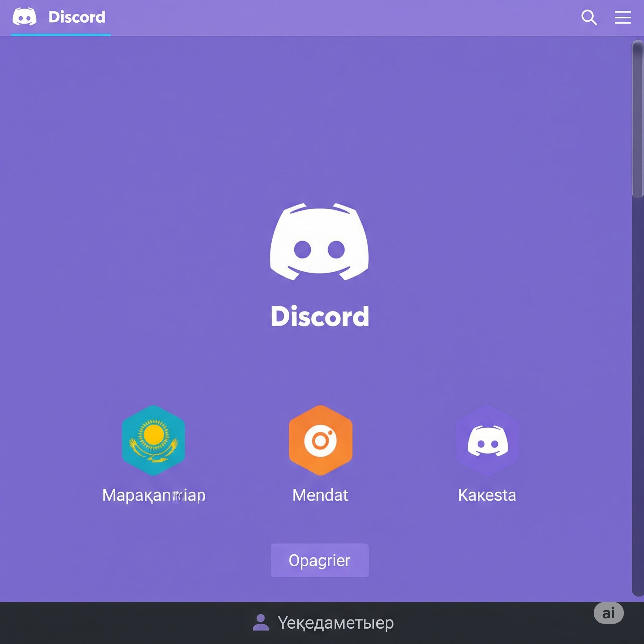Image resolution: width=644 pixels, height=644 pixels.
Task: Click the Discord logo icon in header
Action: [24, 17]
